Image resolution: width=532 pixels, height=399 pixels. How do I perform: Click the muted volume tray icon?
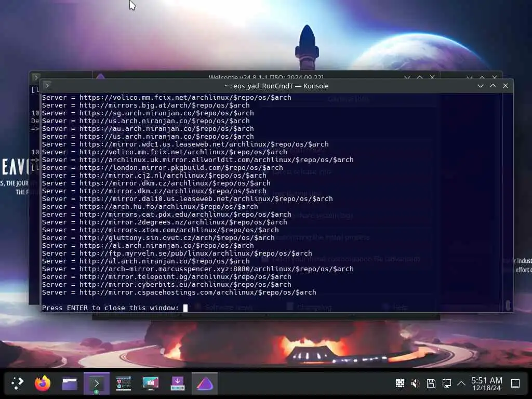pos(415,383)
